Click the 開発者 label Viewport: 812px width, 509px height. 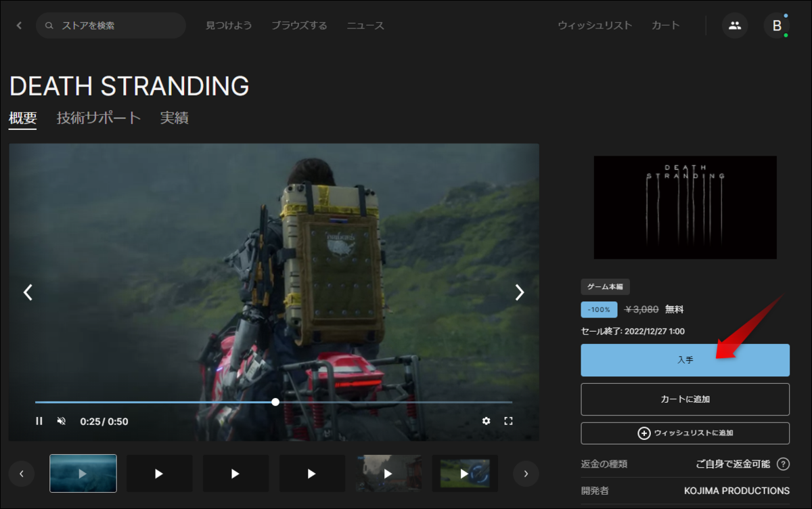coord(595,491)
